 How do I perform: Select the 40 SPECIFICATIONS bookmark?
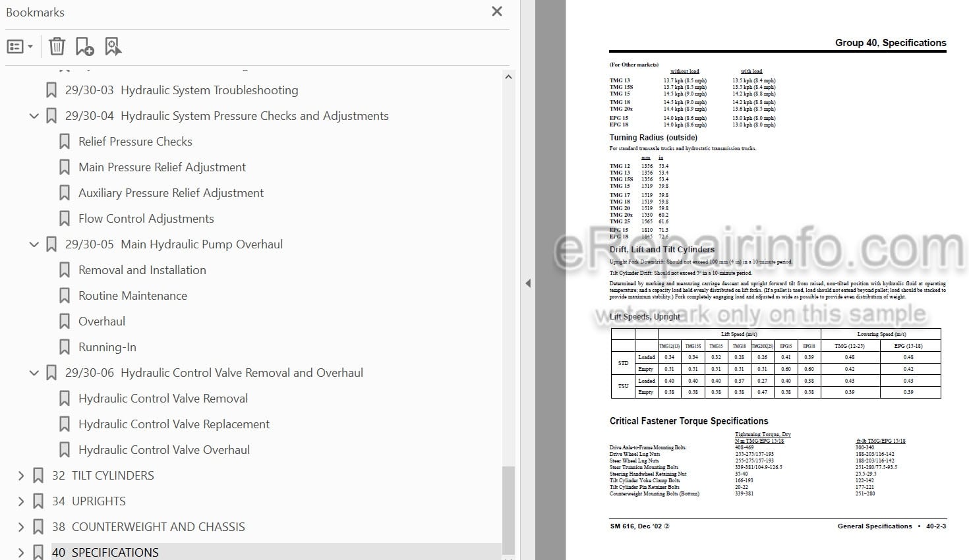pyautogui.click(x=105, y=553)
